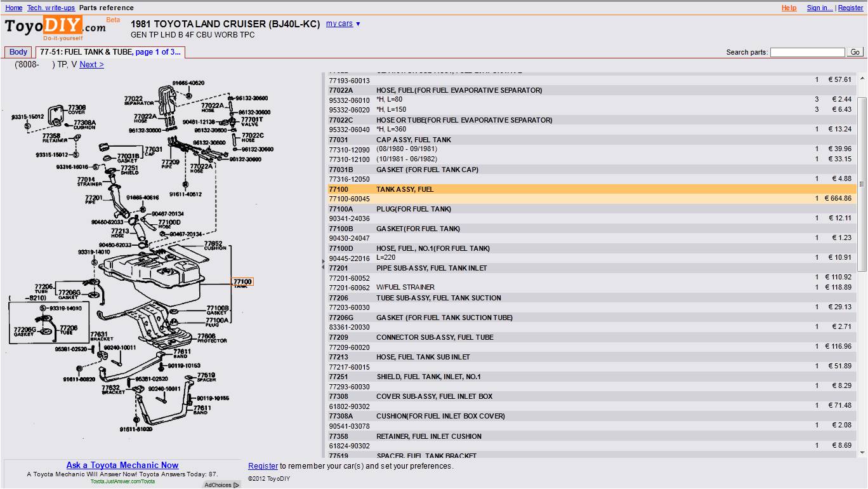This screenshot has width=868, height=489.
Task: Click the Go search button
Action: [855, 52]
